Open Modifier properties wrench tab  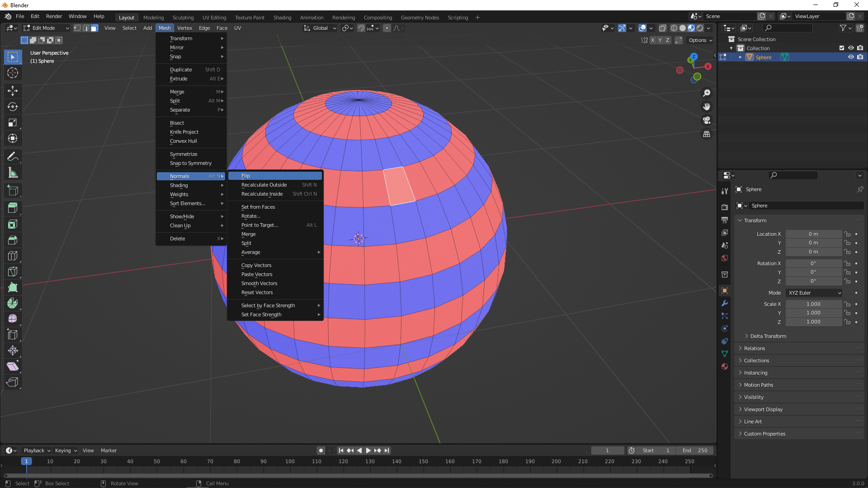[725, 303]
